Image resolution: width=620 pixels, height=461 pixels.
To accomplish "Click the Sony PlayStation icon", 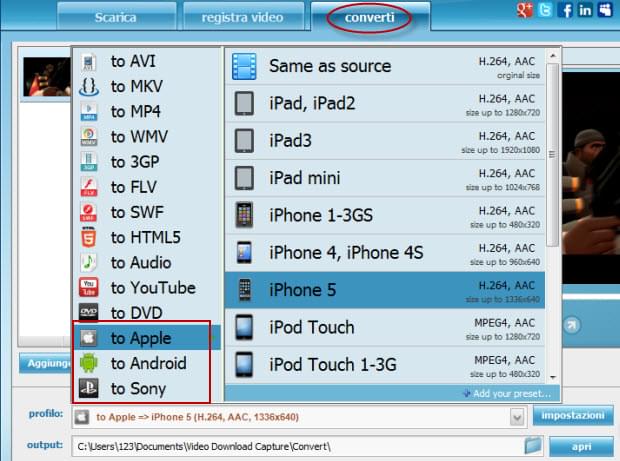I will [89, 388].
